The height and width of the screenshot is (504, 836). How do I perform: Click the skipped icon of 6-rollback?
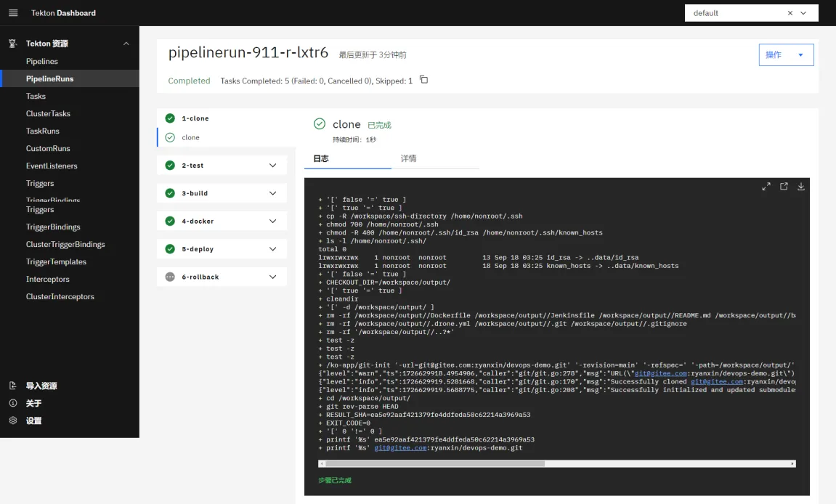pos(170,277)
